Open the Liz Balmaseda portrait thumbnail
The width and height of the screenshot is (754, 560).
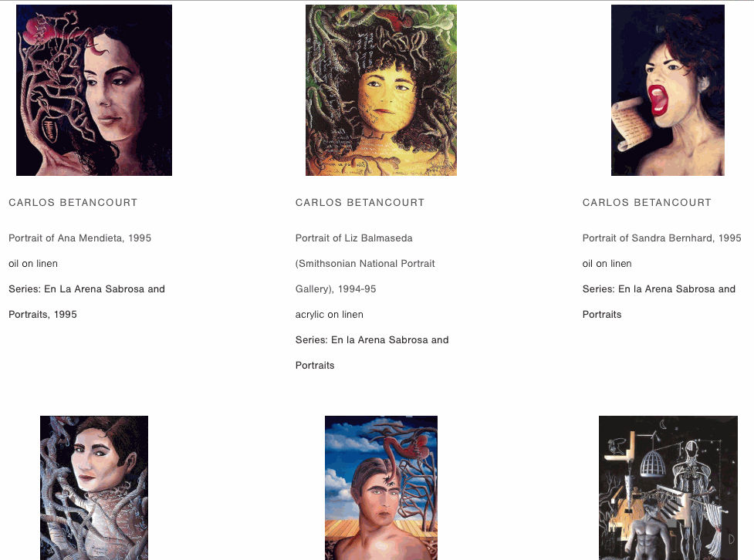click(381, 90)
